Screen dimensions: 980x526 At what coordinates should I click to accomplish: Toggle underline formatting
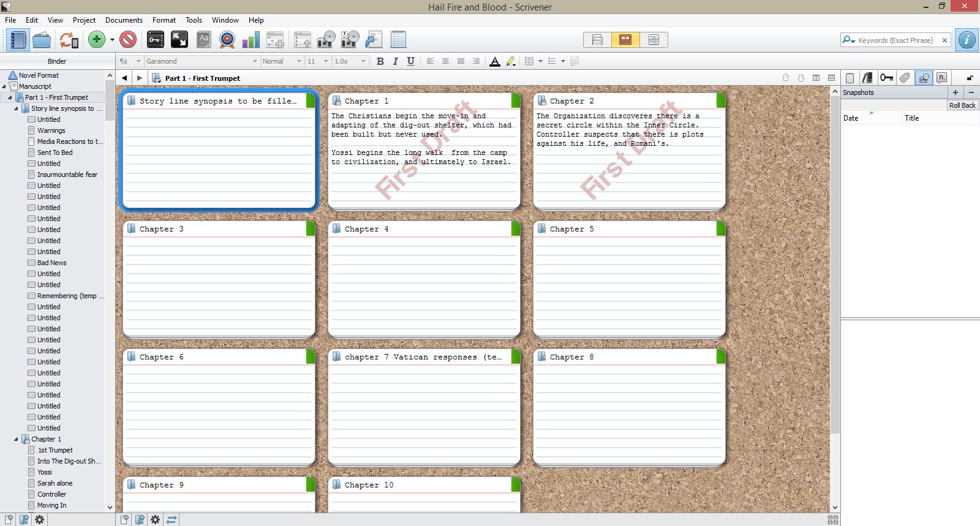[x=411, y=61]
